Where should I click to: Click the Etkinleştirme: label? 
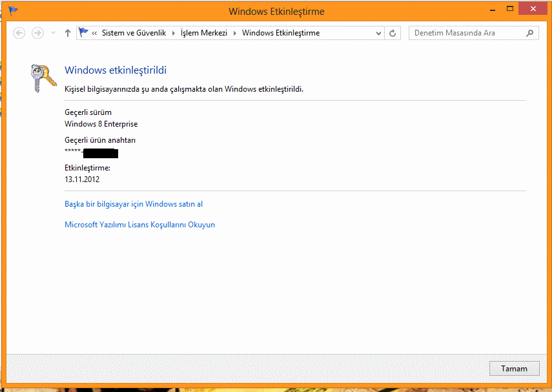coord(87,168)
